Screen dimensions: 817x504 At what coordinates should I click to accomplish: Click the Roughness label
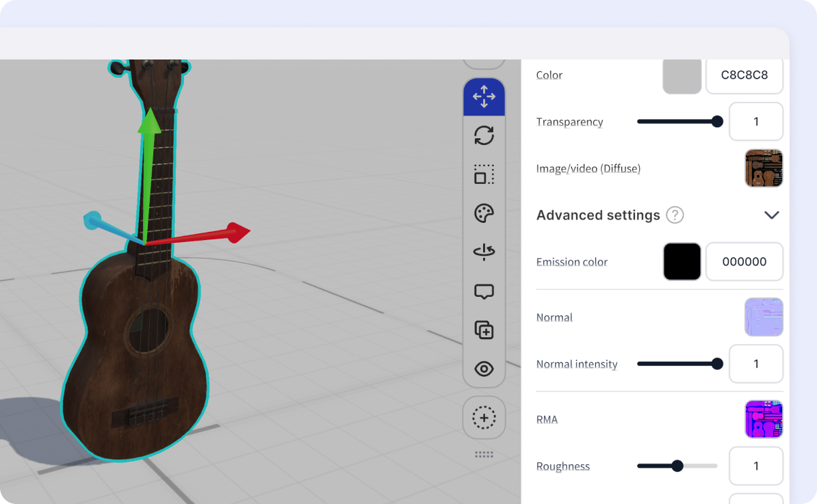pos(562,466)
